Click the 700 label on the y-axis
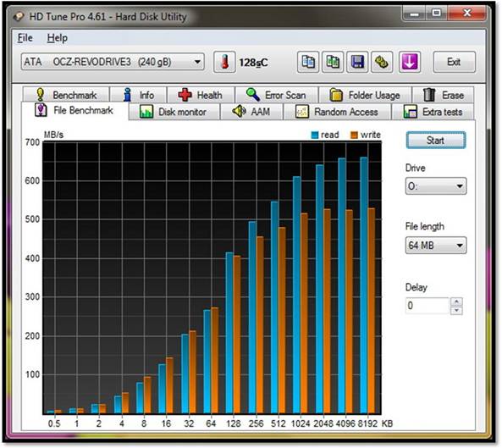The image size is (502, 448). (x=32, y=142)
